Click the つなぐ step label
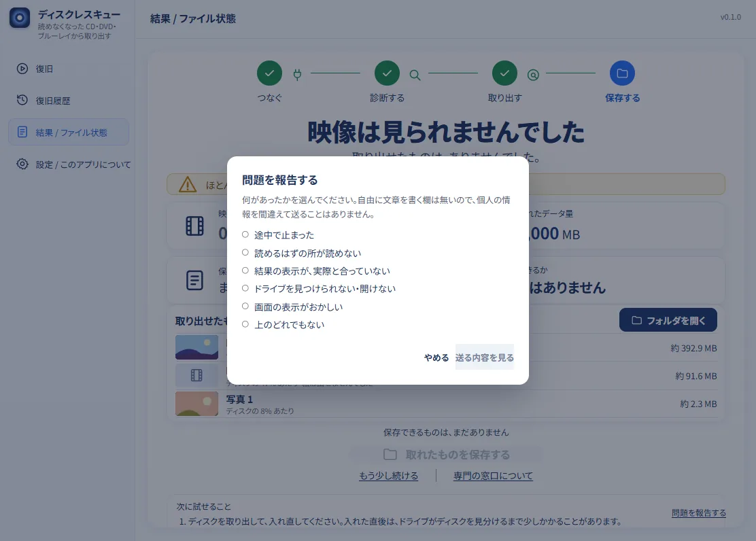This screenshot has width=756, height=541. [x=269, y=98]
